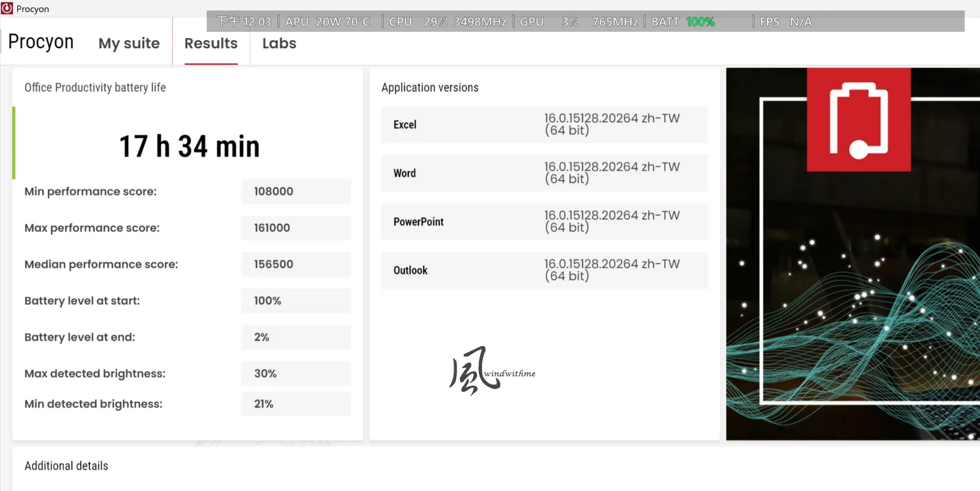Click the Min detected brightness label
The width and height of the screenshot is (980, 491).
[94, 404]
